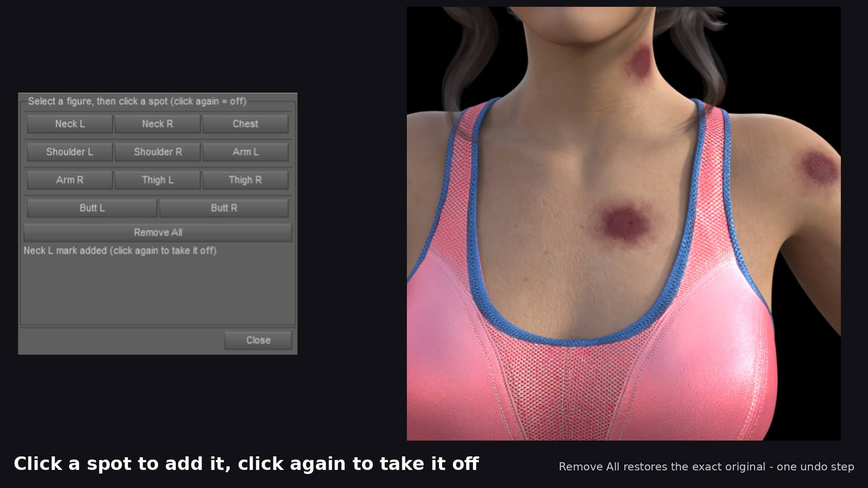Click the 'Select a figure' group label
The image size is (868, 488).
(x=137, y=101)
